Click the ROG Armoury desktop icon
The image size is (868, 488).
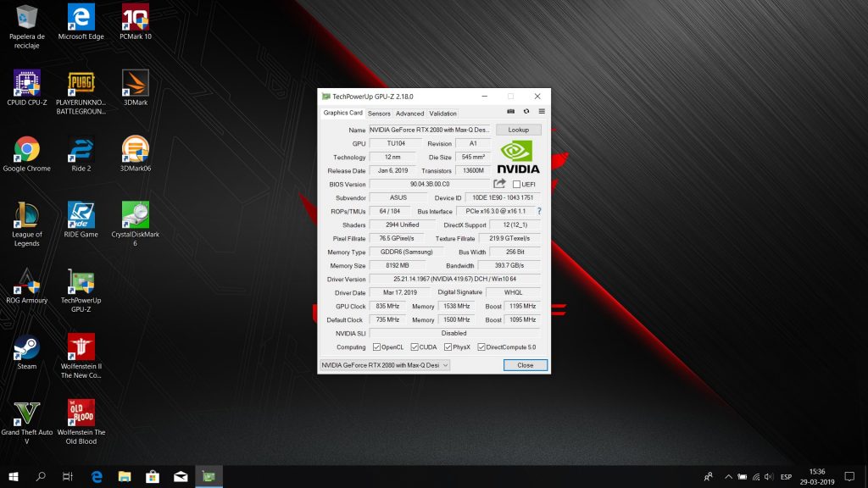[x=27, y=280]
